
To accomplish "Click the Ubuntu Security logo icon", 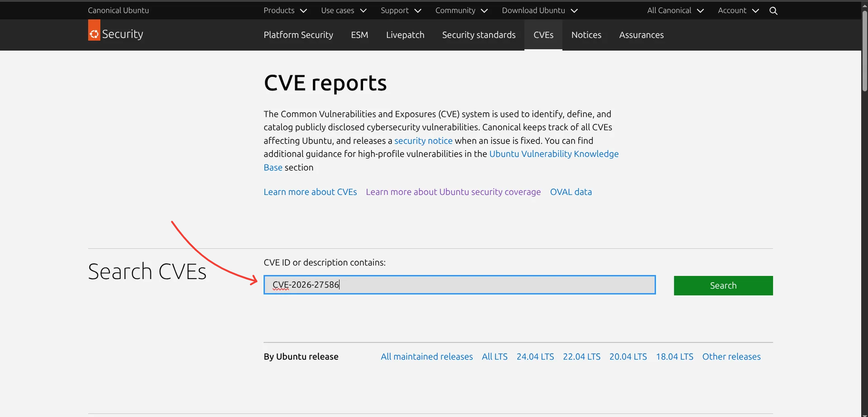I will [x=94, y=30].
